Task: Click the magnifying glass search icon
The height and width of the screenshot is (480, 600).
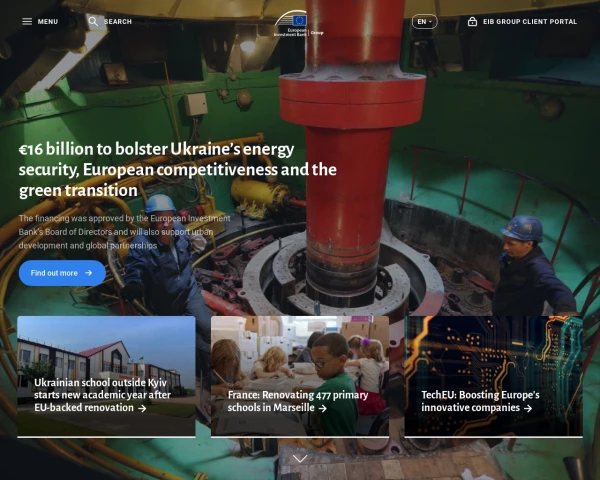Action: click(x=93, y=21)
